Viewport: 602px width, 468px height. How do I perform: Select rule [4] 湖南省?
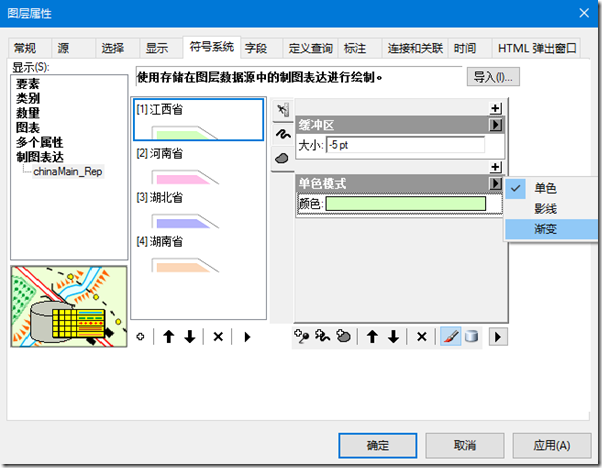point(198,252)
